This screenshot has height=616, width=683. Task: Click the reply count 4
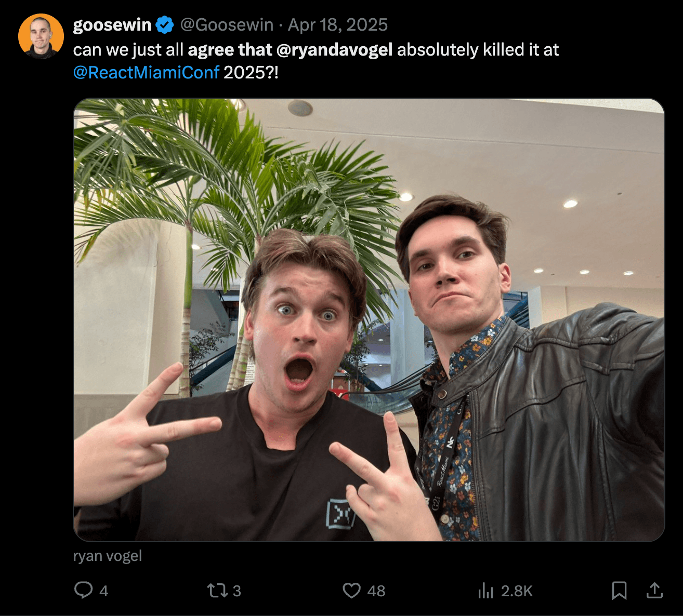pos(104,591)
